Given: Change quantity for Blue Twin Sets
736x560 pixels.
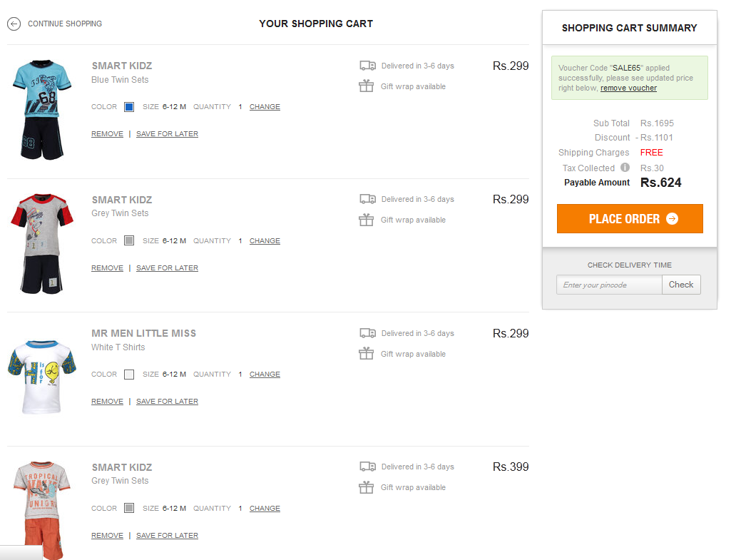Looking at the screenshot, I should [x=265, y=107].
